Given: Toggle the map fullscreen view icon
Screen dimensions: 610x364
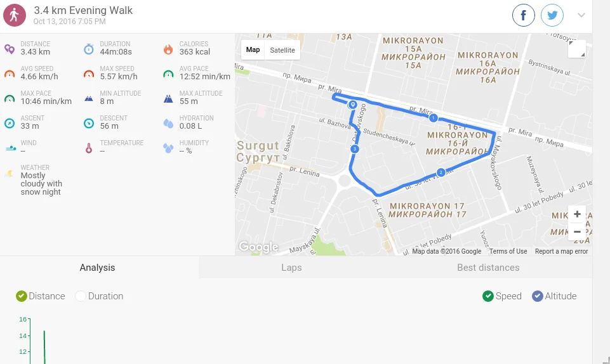Looking at the screenshot, I should click(577, 49).
